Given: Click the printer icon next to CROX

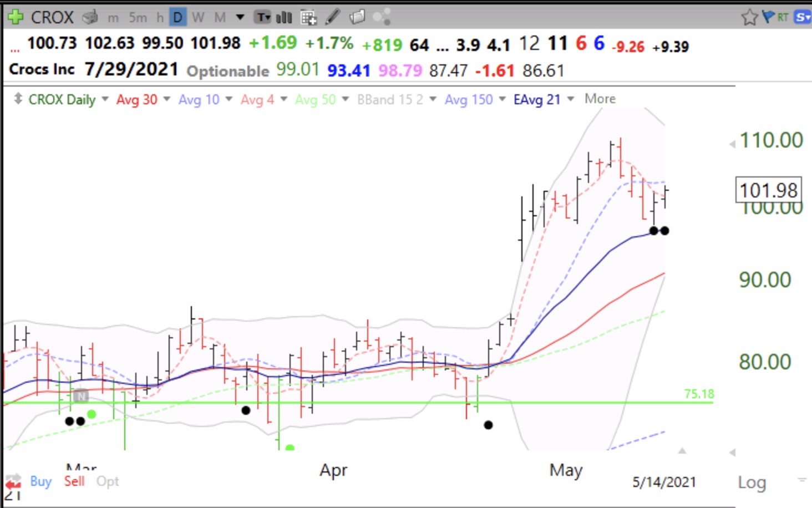Looking at the screenshot, I should (x=90, y=18).
